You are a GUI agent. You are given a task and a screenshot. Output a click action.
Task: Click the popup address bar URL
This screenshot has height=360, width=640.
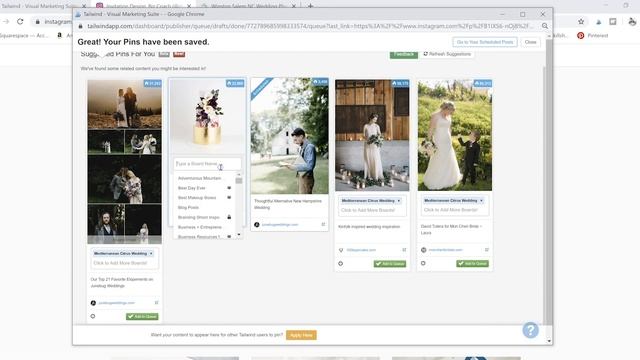coord(310,26)
